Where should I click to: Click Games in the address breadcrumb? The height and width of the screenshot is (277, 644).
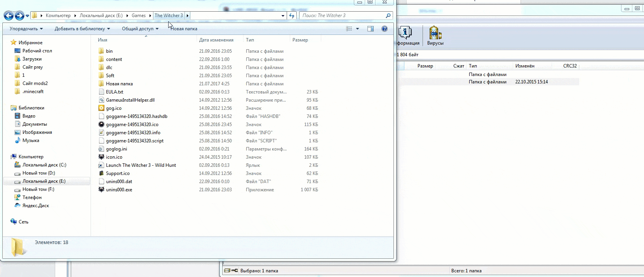[x=138, y=16]
